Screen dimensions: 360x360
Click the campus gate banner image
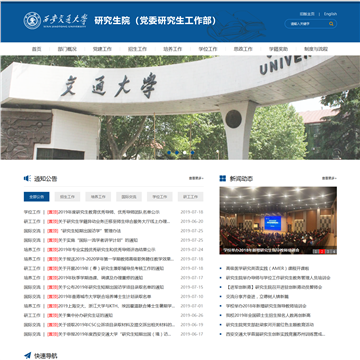[x=180, y=107]
